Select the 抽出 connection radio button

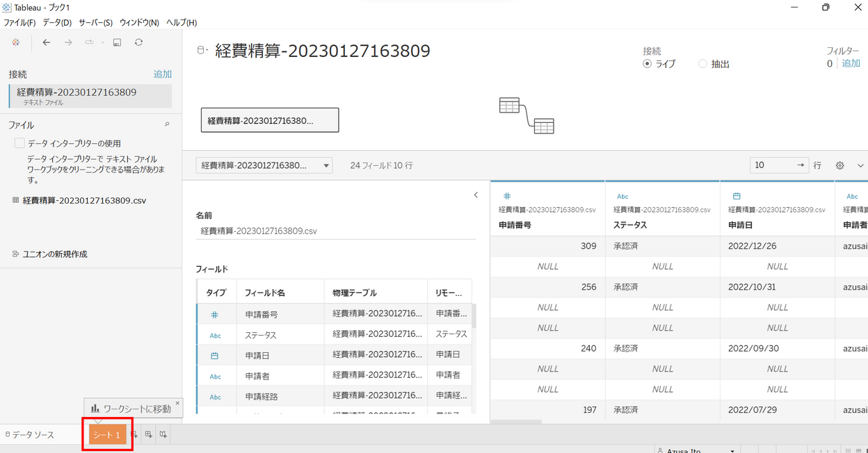(x=702, y=64)
